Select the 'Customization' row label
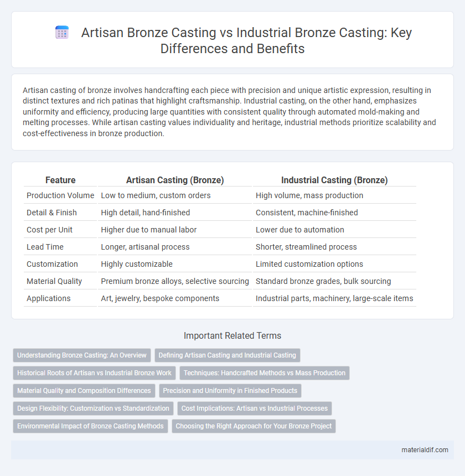This screenshot has width=465, height=476. [x=52, y=264]
